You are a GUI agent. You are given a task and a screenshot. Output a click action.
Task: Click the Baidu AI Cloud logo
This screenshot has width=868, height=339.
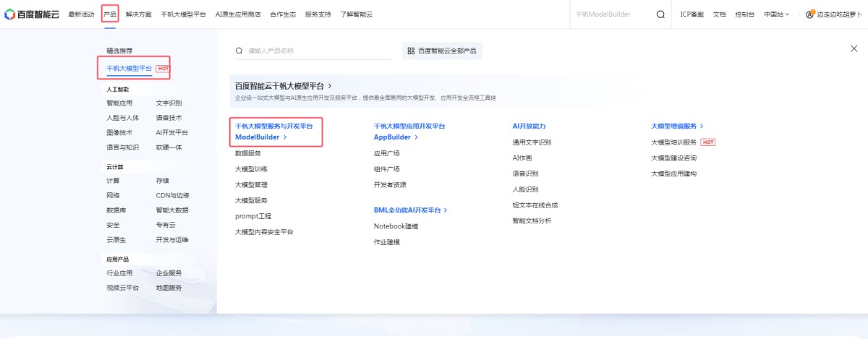(31, 14)
